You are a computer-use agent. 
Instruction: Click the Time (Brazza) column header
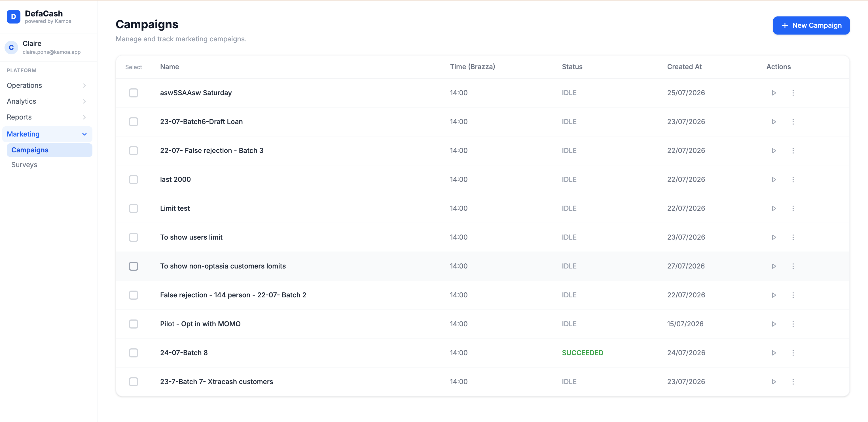pos(473,67)
